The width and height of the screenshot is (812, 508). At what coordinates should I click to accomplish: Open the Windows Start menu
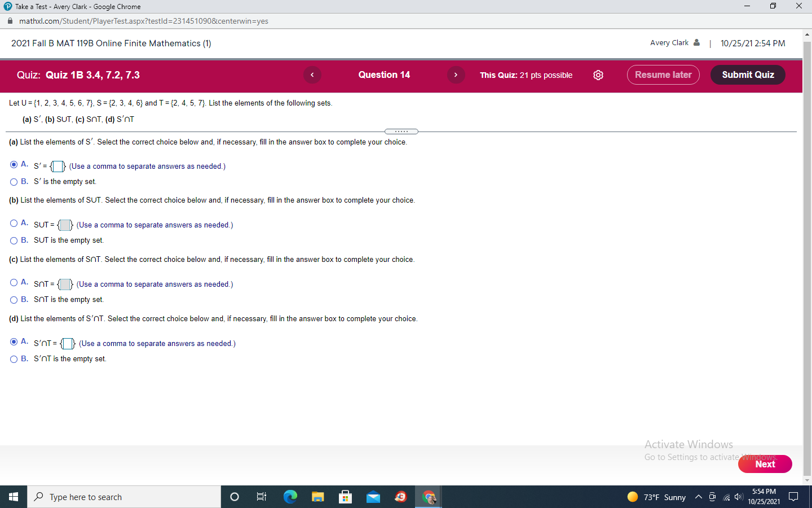[12, 497]
